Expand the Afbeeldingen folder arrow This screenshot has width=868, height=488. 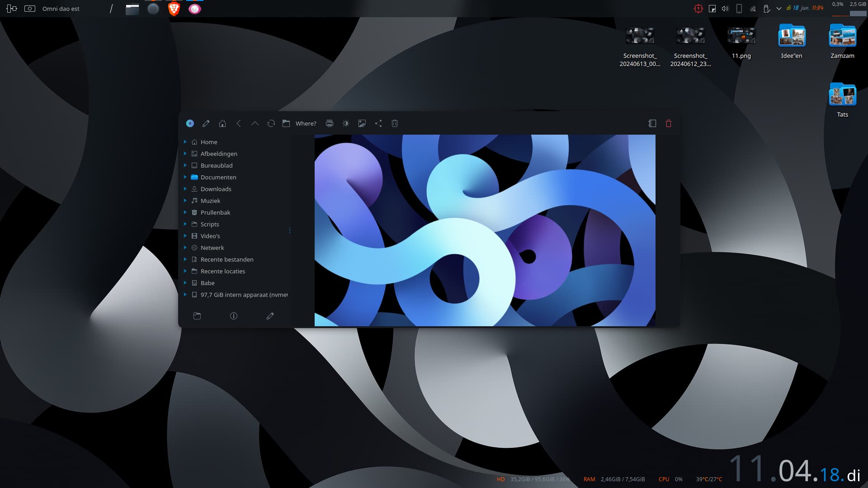pos(185,154)
